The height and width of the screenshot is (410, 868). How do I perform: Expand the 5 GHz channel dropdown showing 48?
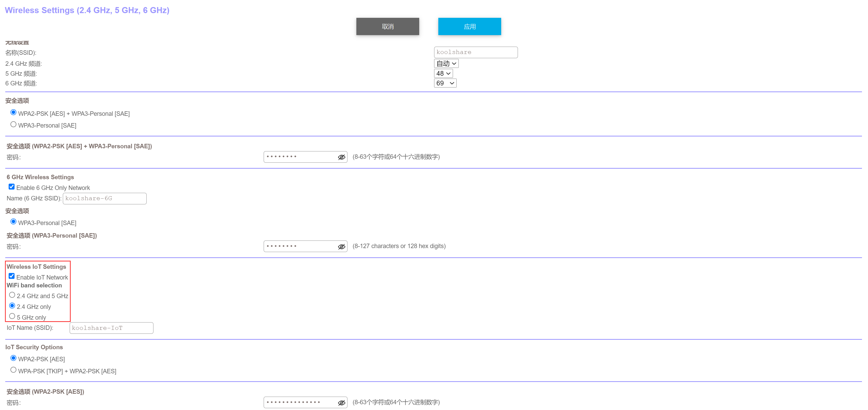click(443, 74)
